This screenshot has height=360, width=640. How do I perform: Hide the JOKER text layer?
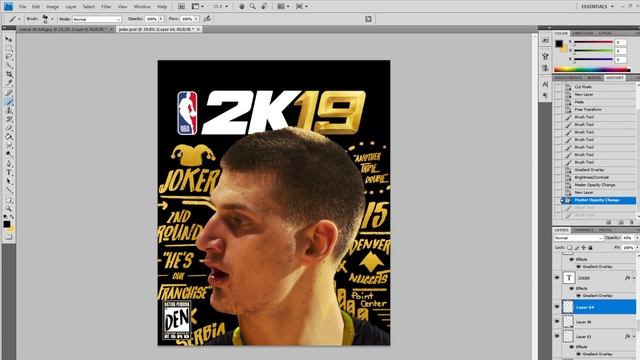tap(557, 278)
